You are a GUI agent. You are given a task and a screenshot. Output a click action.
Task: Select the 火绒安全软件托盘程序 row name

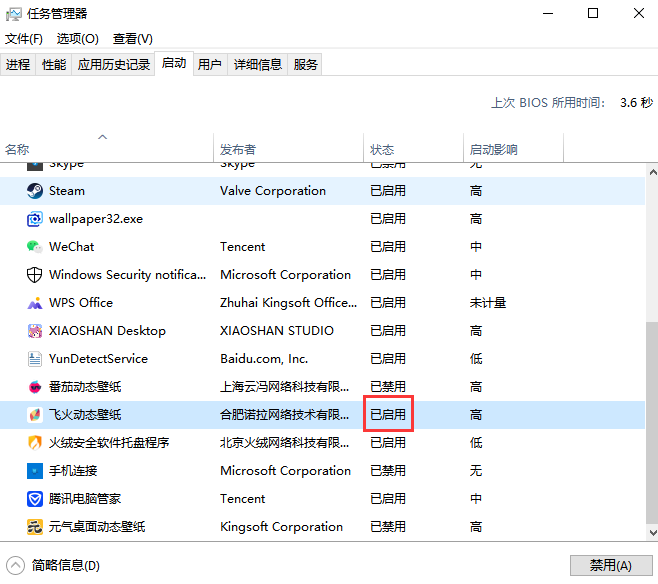tap(109, 443)
